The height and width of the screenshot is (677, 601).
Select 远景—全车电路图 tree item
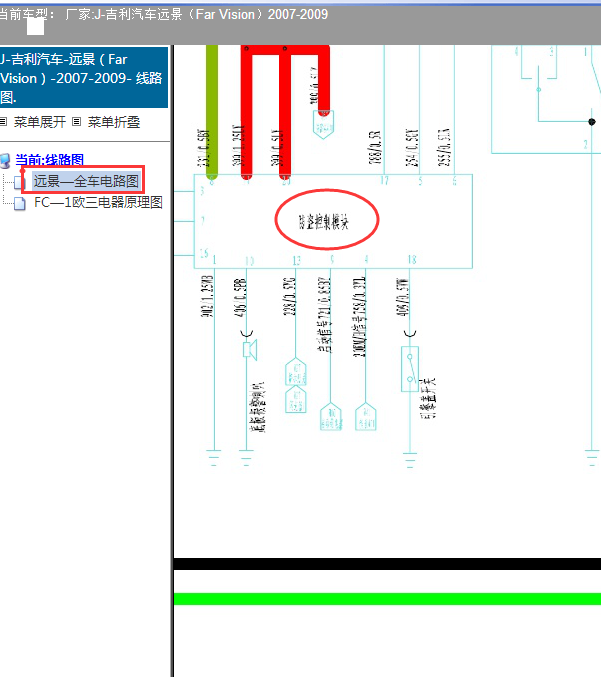click(86, 181)
